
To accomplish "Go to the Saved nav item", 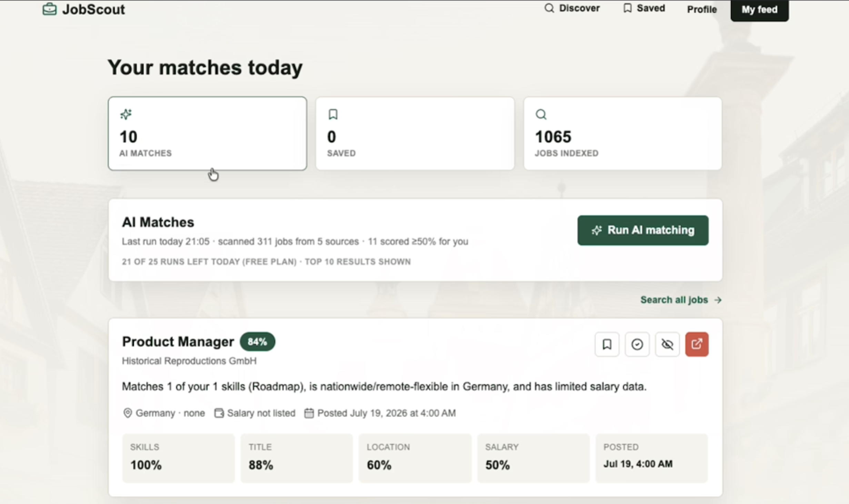I will [x=644, y=8].
